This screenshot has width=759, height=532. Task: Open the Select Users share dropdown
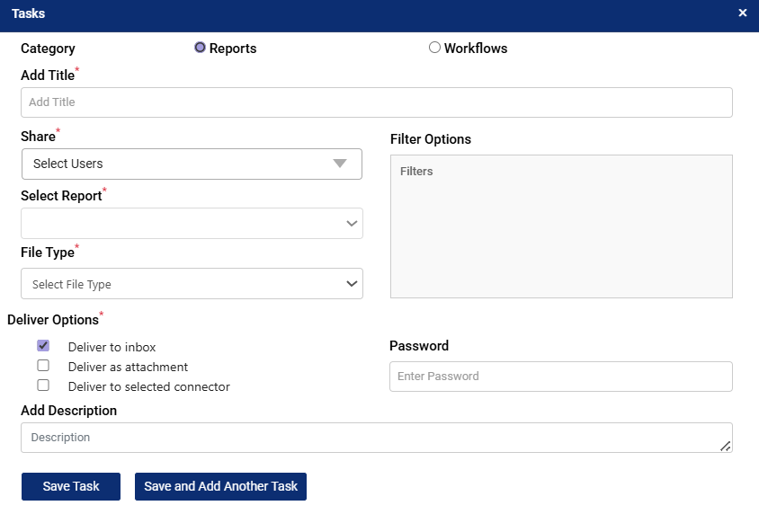pyautogui.click(x=180, y=164)
